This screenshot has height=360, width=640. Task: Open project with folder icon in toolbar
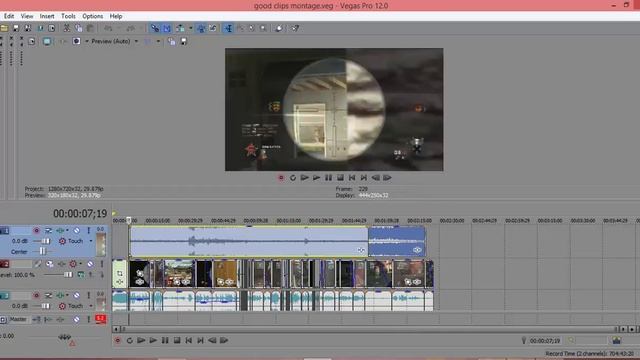pyautogui.click(x=4, y=28)
